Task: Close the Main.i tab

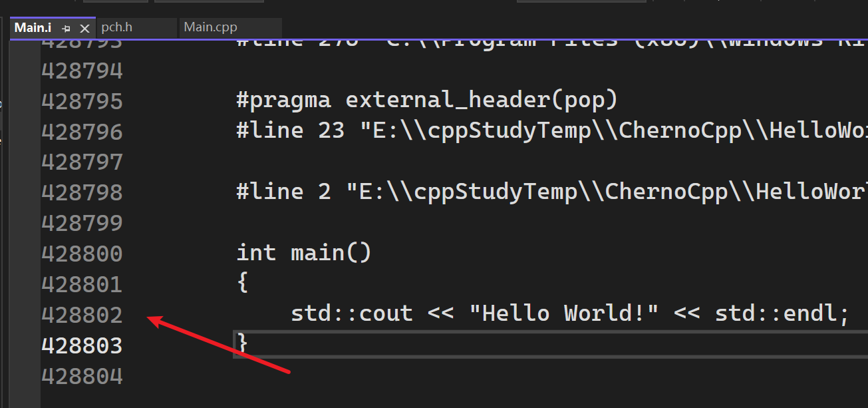Action: point(84,29)
